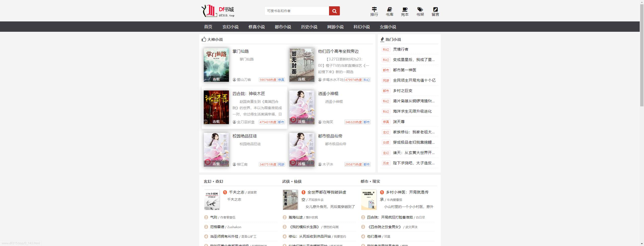The image size is (644, 246).
Task: Open the 书架 bookshelf icon
Action: (420, 12)
